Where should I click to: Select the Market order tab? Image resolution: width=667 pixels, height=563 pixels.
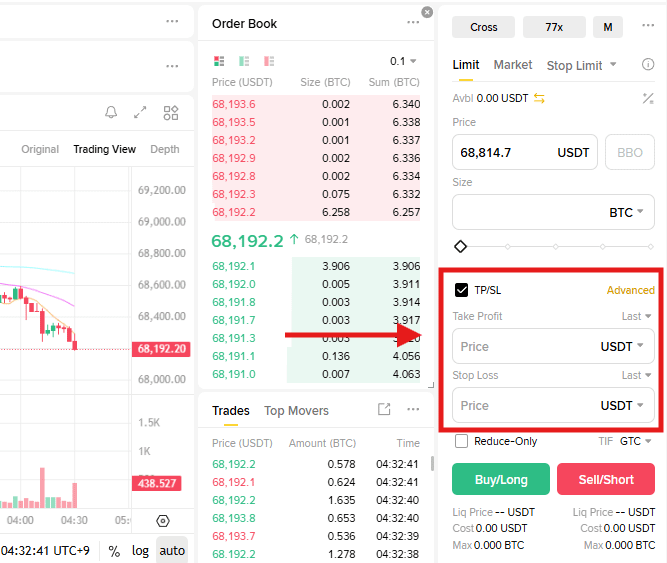[x=513, y=65]
